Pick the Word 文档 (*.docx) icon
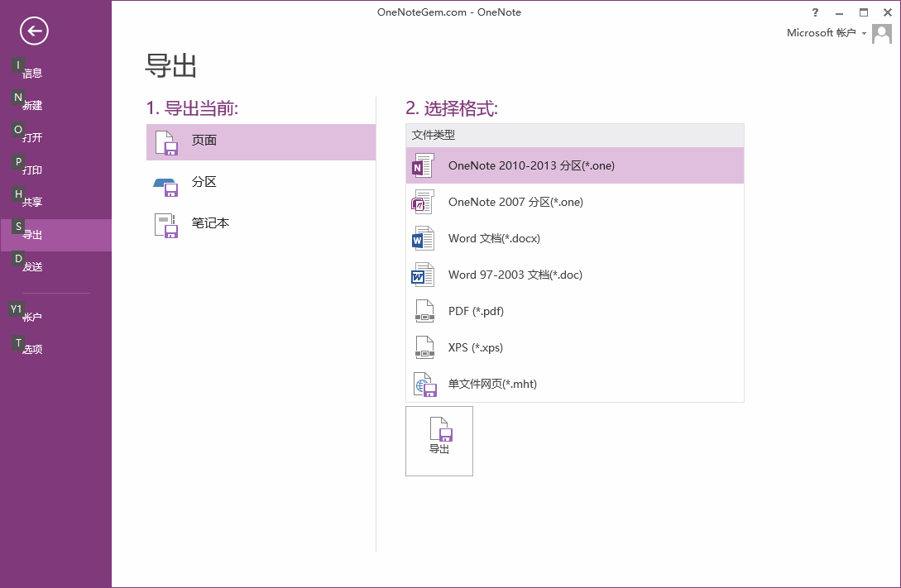This screenshot has width=901, height=588. click(x=424, y=238)
